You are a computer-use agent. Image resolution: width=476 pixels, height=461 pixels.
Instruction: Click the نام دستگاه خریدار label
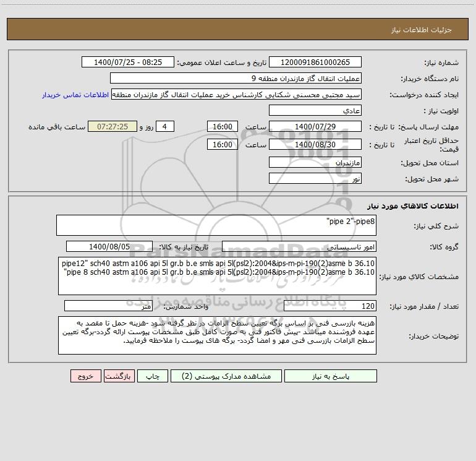coord(430,79)
